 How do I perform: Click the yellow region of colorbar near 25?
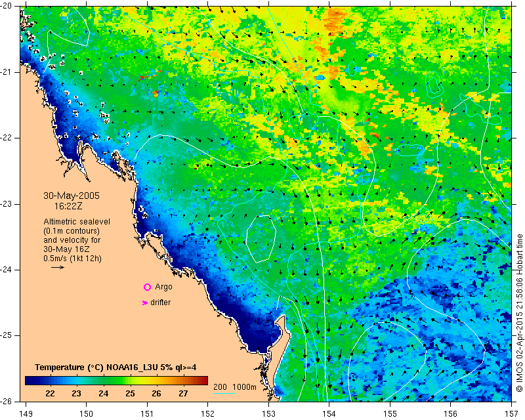click(130, 381)
